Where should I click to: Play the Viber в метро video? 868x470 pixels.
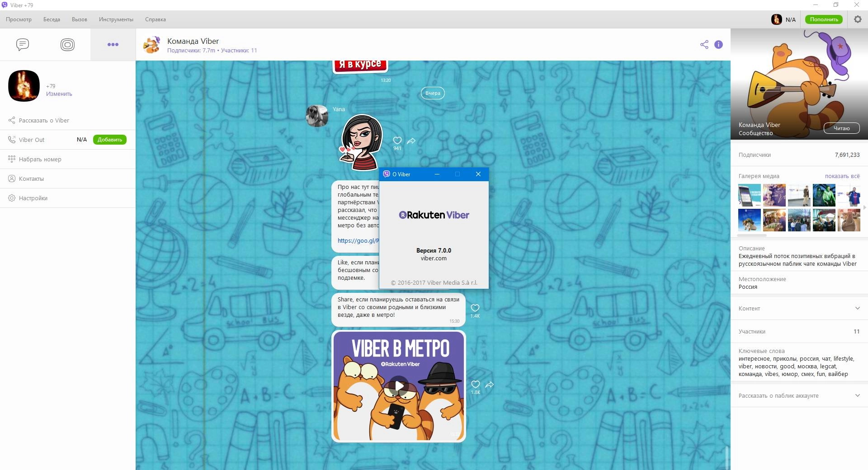(x=399, y=386)
